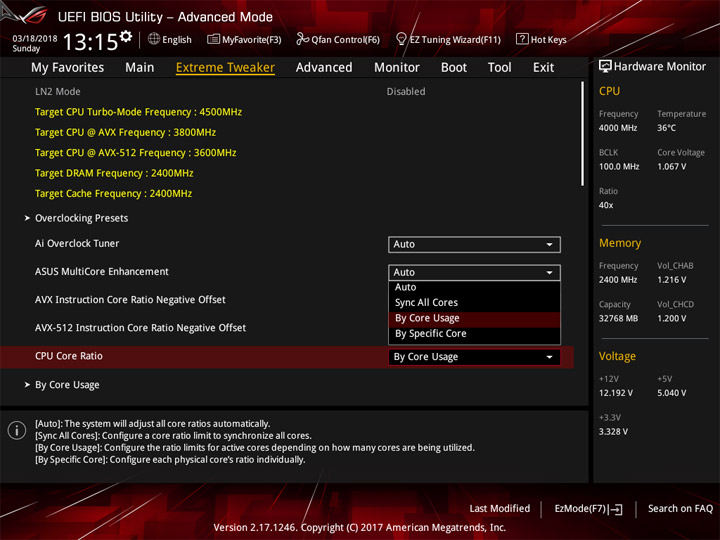Click the 1.067 V core voltage value
Viewport: 720px width, 540px height.
(671, 167)
